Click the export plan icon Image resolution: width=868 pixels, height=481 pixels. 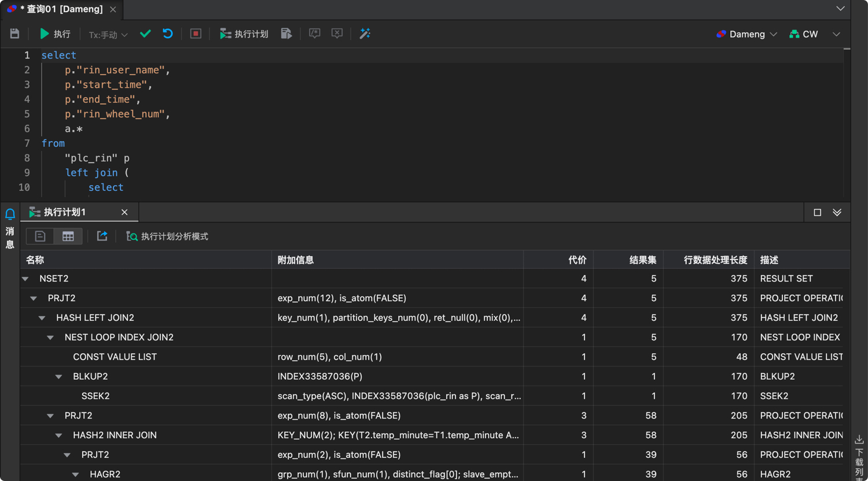point(102,236)
